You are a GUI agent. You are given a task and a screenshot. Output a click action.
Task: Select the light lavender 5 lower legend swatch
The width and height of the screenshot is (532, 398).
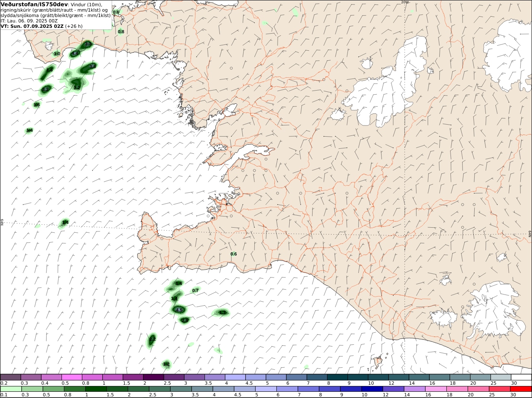click(266, 389)
